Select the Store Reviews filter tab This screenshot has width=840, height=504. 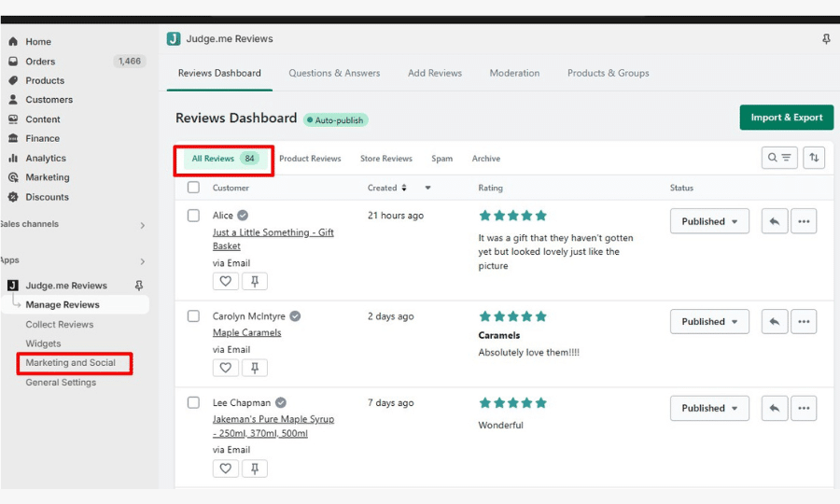(385, 159)
